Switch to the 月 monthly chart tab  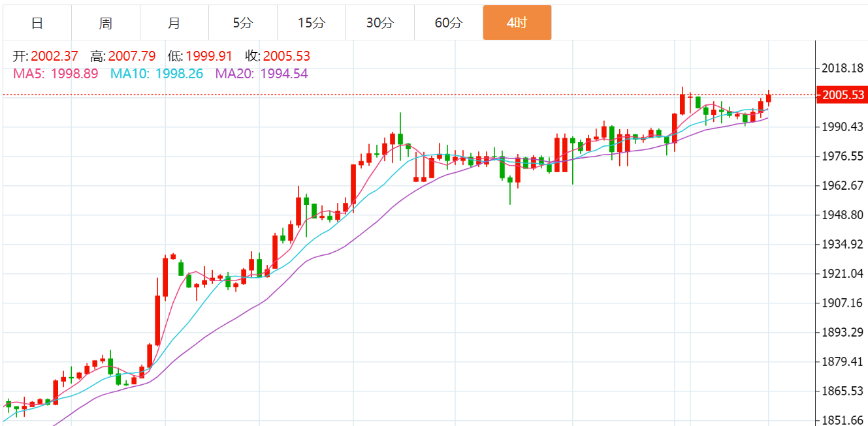click(x=174, y=23)
